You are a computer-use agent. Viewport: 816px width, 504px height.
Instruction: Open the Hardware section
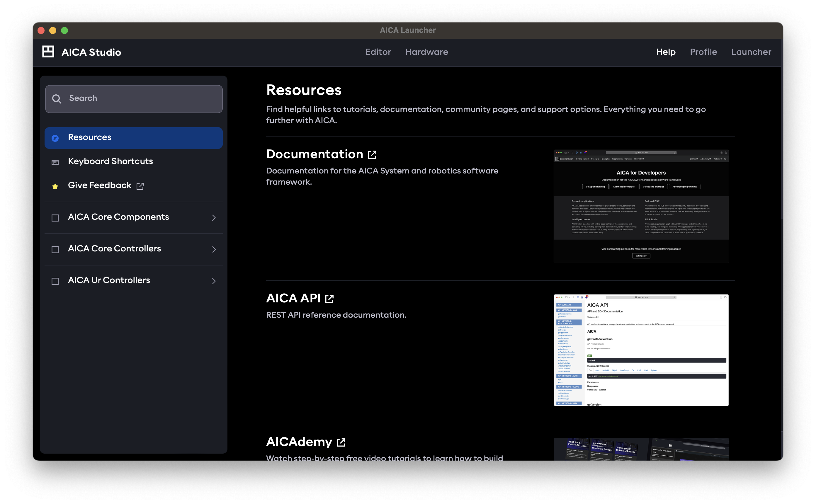pyautogui.click(x=426, y=52)
